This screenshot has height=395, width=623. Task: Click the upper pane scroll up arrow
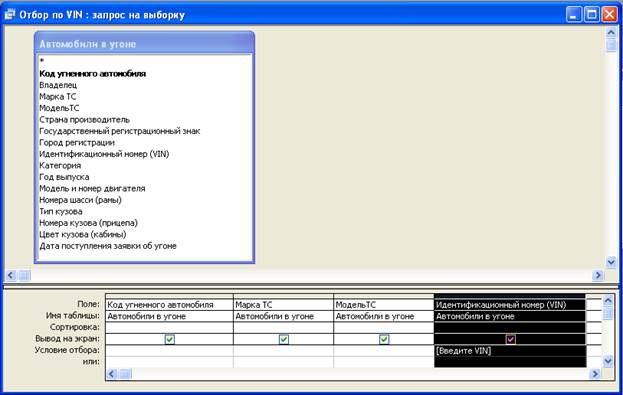(x=611, y=32)
